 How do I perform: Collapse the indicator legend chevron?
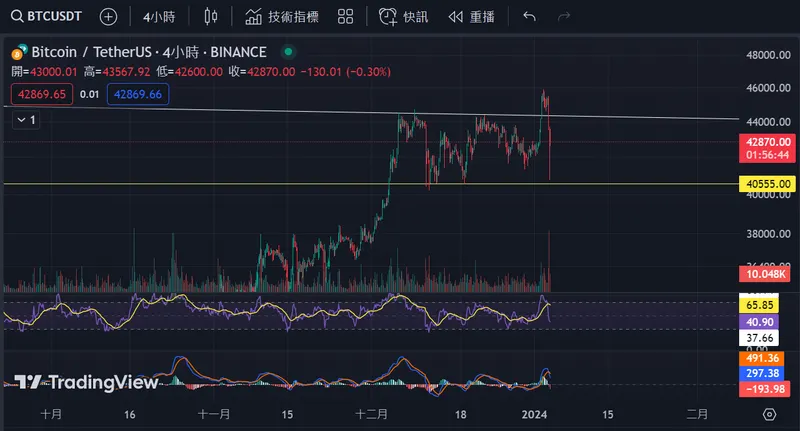coord(21,120)
